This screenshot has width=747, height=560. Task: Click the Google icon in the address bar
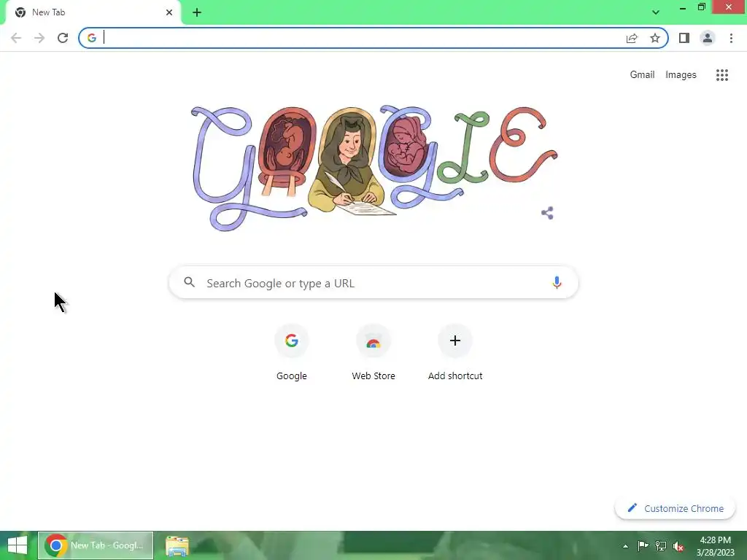92,38
